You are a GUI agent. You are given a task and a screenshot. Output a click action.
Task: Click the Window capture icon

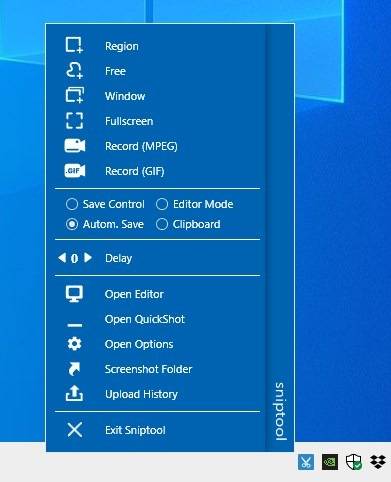click(x=74, y=95)
